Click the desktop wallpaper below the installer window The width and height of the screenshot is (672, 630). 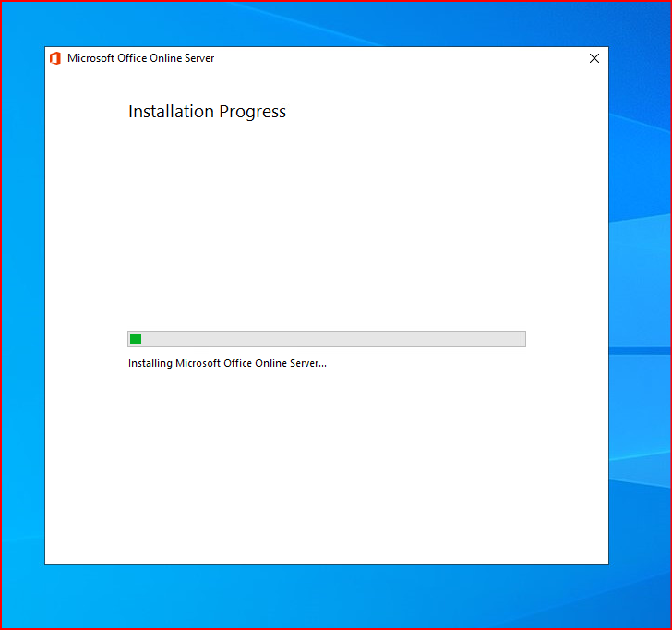(x=327, y=596)
